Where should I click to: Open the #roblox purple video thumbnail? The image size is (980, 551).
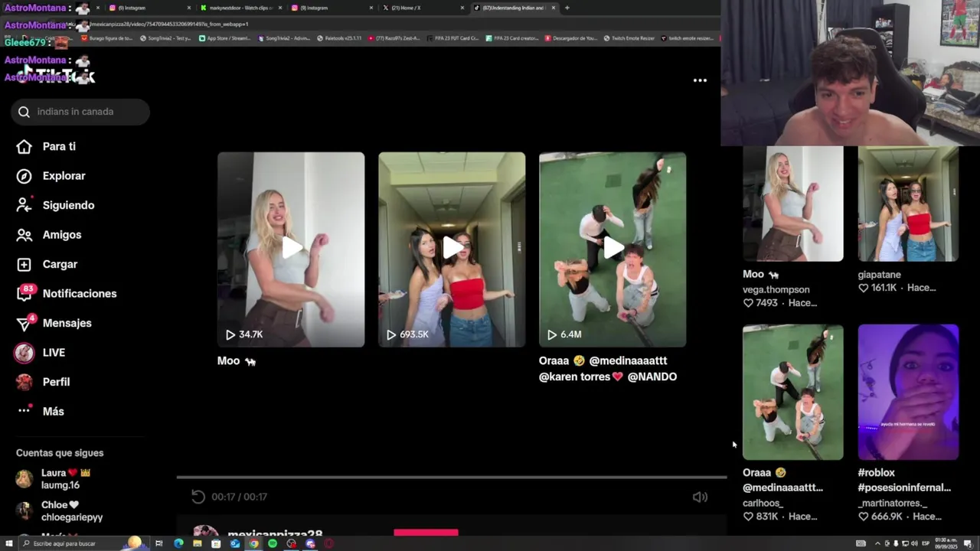pyautogui.click(x=908, y=392)
